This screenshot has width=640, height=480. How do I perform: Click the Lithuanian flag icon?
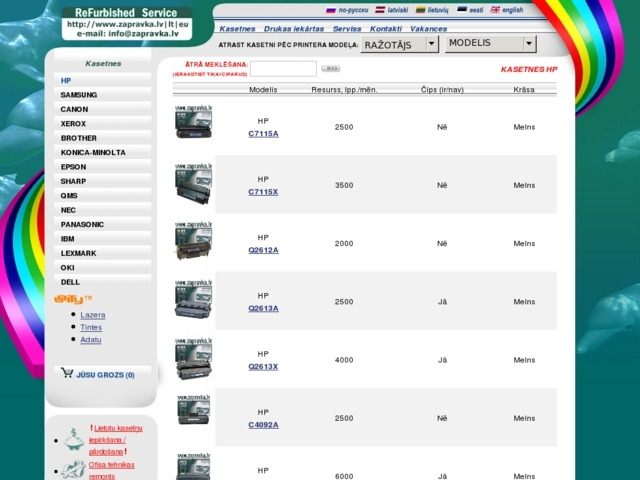(420, 10)
